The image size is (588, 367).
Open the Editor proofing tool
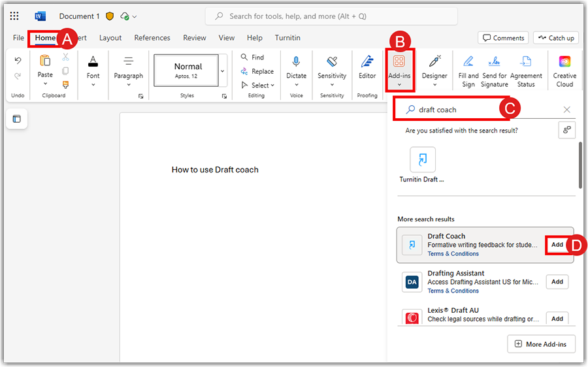coord(367,62)
